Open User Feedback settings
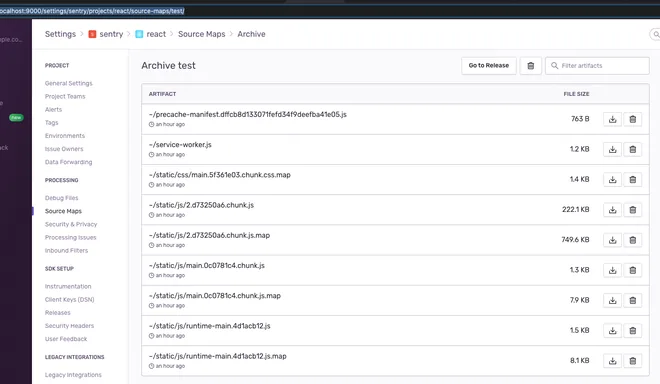This screenshot has height=384, width=660. (x=66, y=339)
